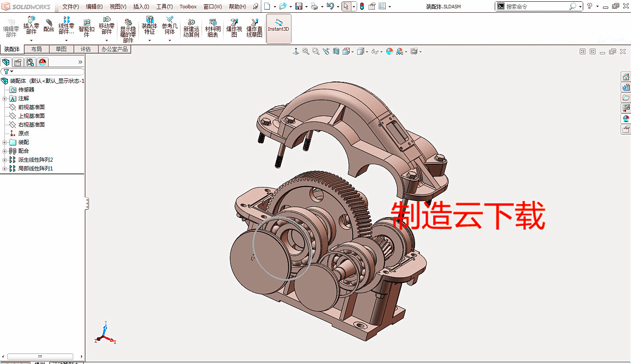This screenshot has height=364, width=631.
Task: Expand the 配合 node in the feature tree
Action: [5, 151]
